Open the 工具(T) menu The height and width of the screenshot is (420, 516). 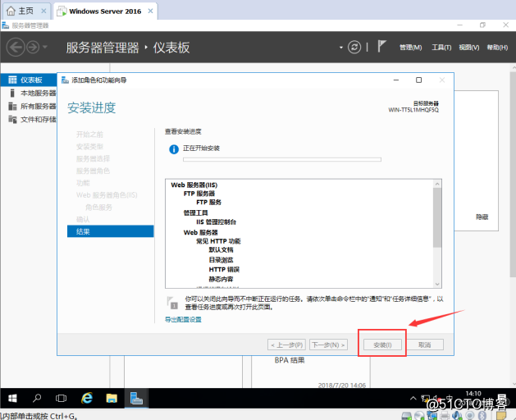pyautogui.click(x=441, y=48)
